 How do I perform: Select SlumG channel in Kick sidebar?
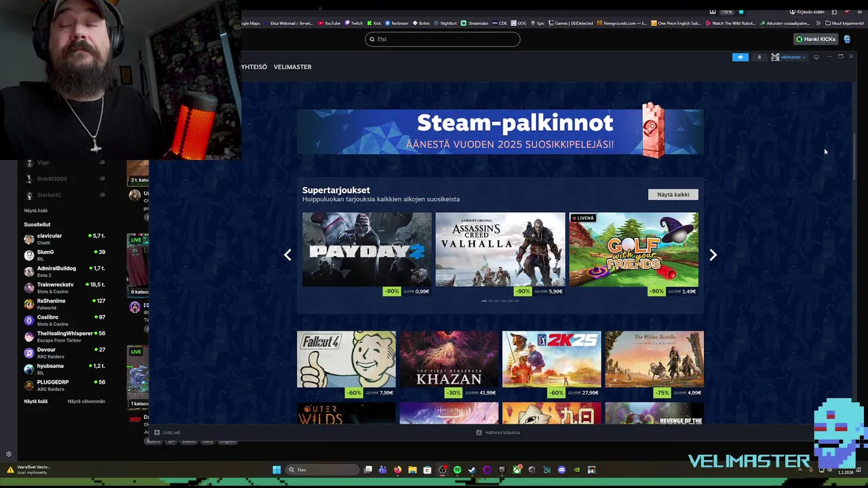pos(64,255)
